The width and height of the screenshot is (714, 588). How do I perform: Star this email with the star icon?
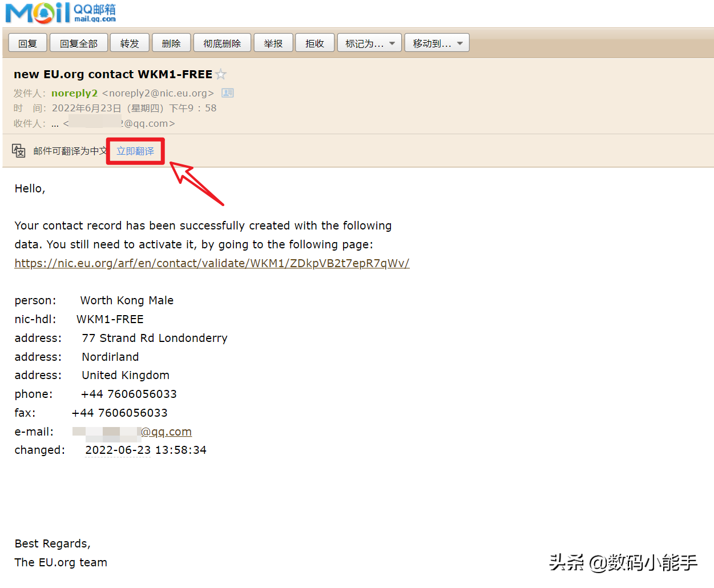pos(221,74)
